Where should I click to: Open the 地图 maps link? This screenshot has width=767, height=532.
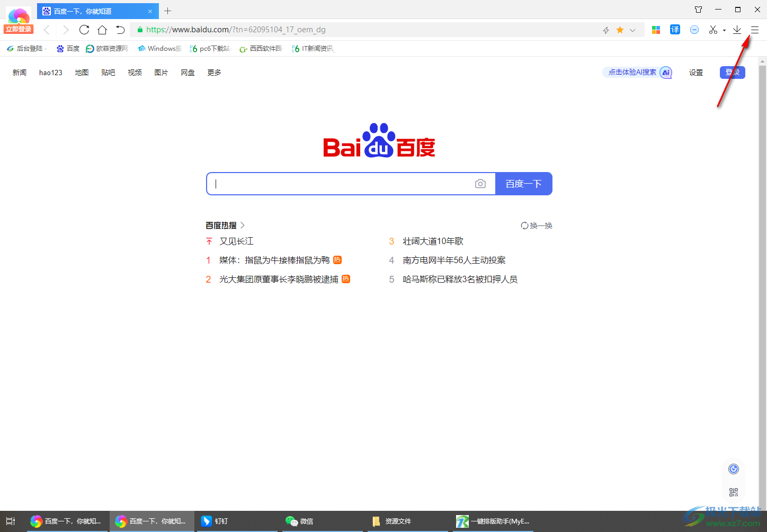82,73
